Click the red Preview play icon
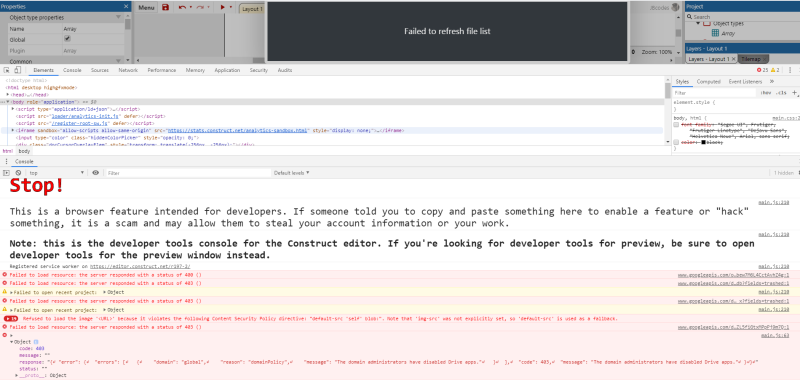The height and width of the screenshot is (380, 800). 222,8
